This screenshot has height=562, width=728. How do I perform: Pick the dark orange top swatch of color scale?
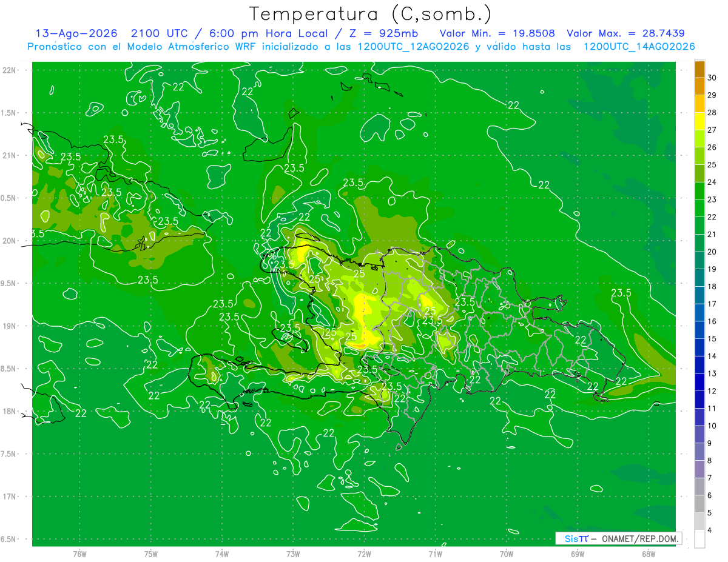699,69
